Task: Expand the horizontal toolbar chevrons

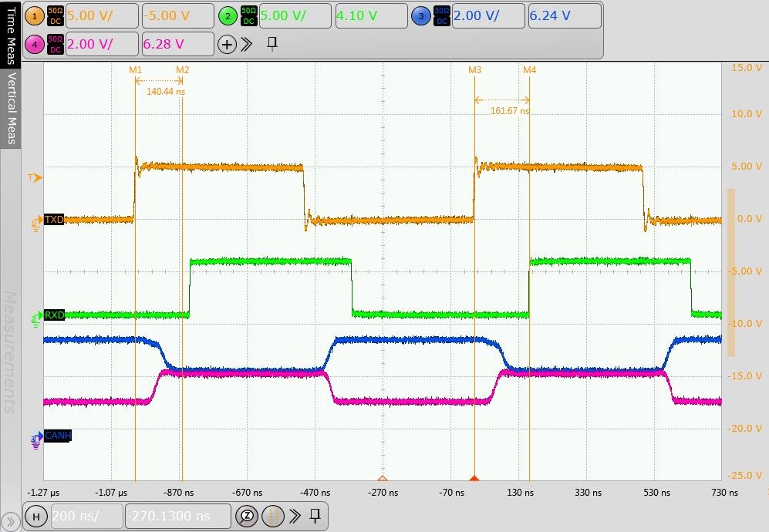Action: pos(293,516)
